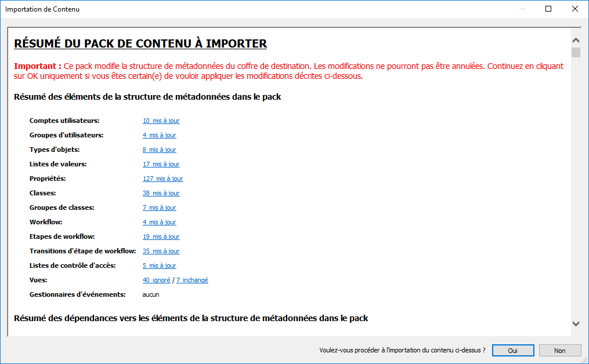589x364 pixels.
Task: Open the '8 mis à jour' object types link
Action: 159,150
